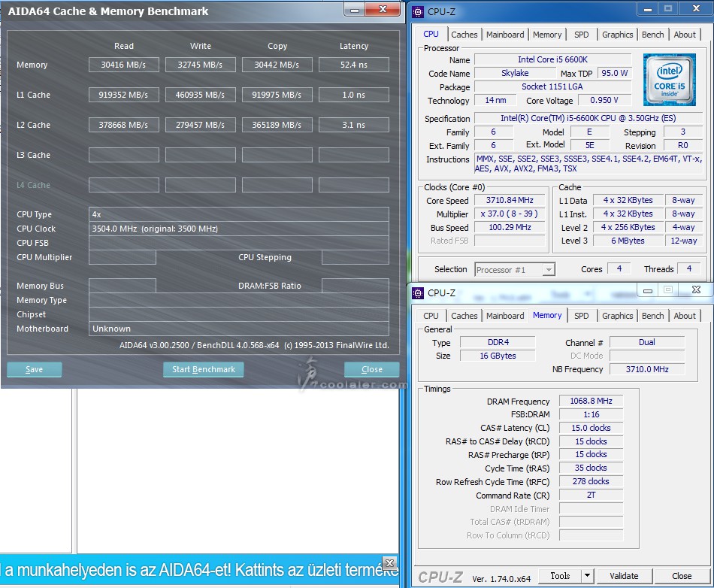Click the memory Size value 16 GBytes
This screenshot has width=714, height=588.
pyautogui.click(x=498, y=356)
